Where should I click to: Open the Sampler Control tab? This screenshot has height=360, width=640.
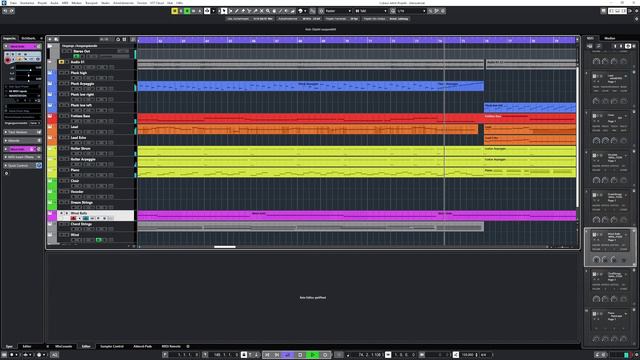pos(112,347)
